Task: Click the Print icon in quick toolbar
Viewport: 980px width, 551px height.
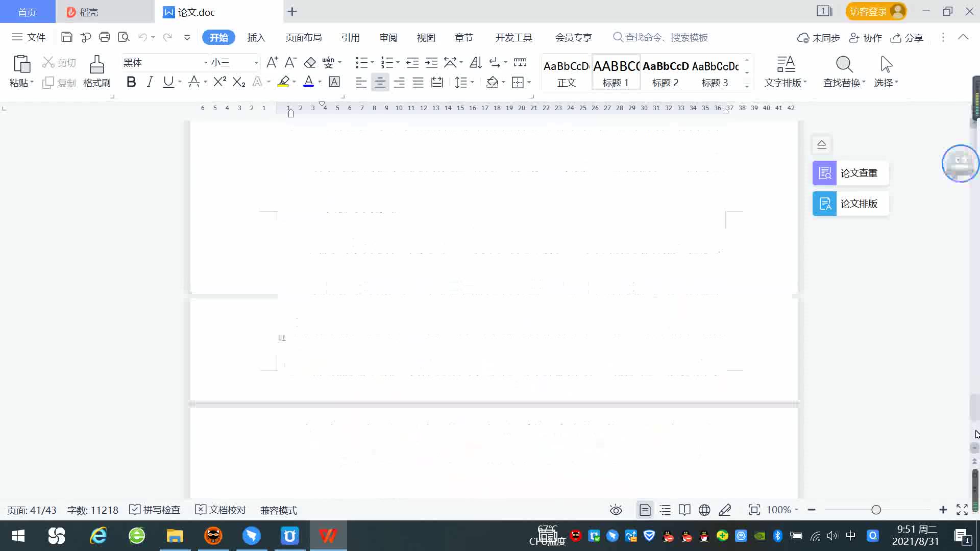Action: point(105,37)
